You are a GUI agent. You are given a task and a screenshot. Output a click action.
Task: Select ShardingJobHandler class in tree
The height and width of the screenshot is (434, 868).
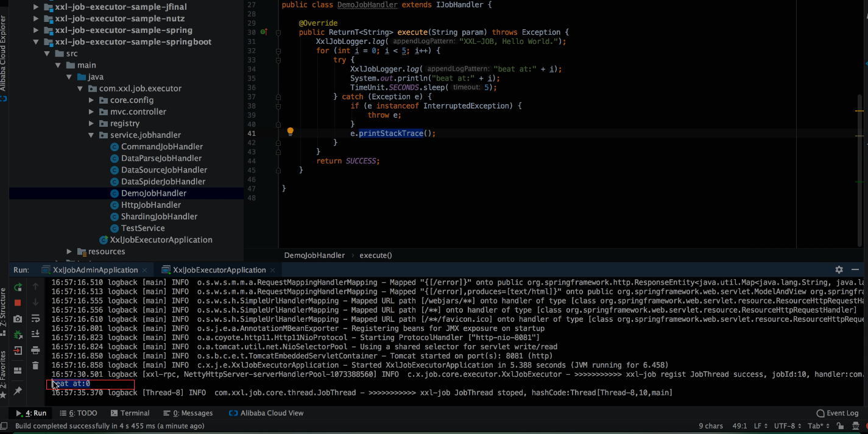[x=159, y=216]
